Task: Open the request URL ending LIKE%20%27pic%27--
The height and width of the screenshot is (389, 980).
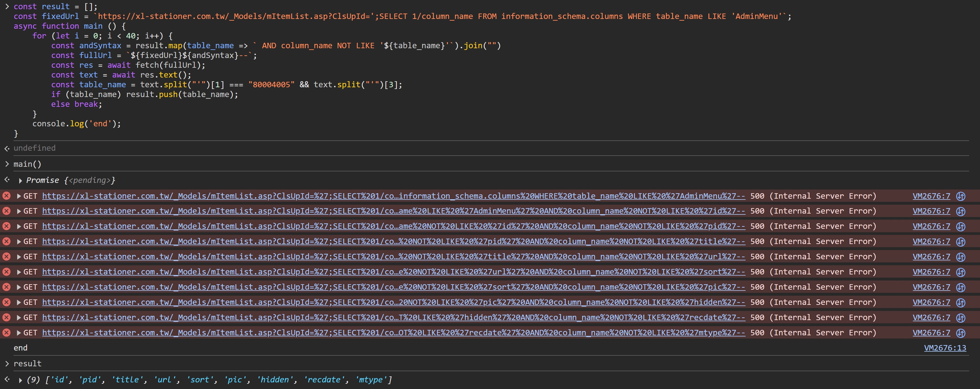Action: click(x=394, y=287)
